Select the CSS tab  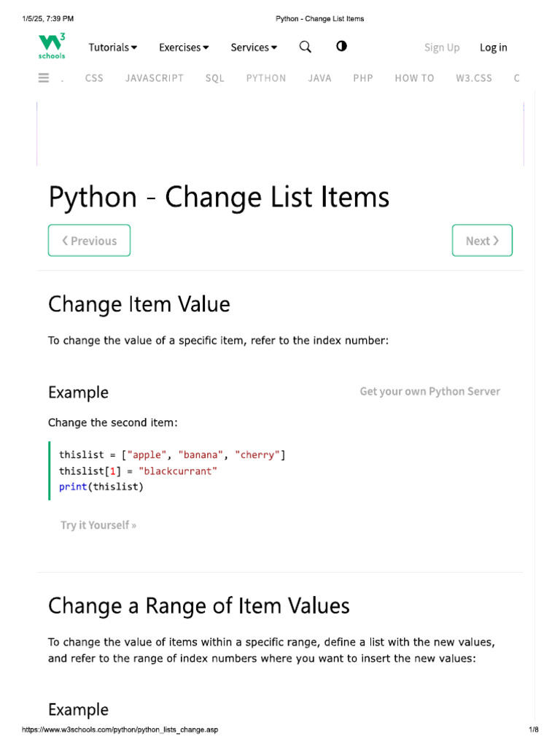click(94, 78)
